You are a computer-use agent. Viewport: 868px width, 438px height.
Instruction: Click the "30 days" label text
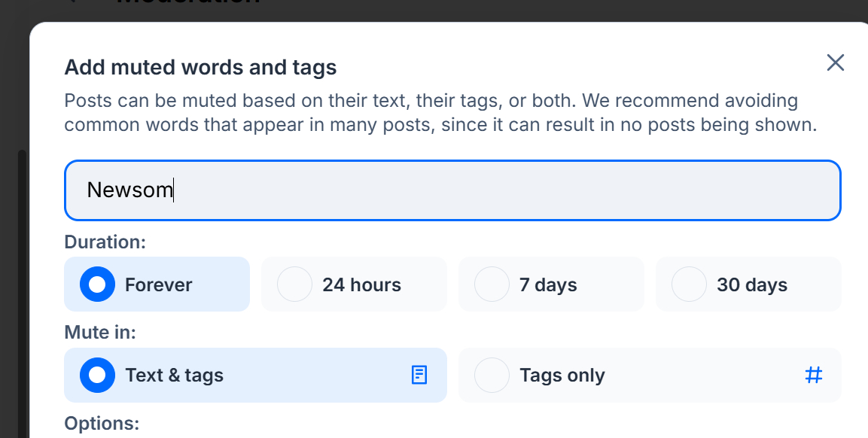pos(752,285)
